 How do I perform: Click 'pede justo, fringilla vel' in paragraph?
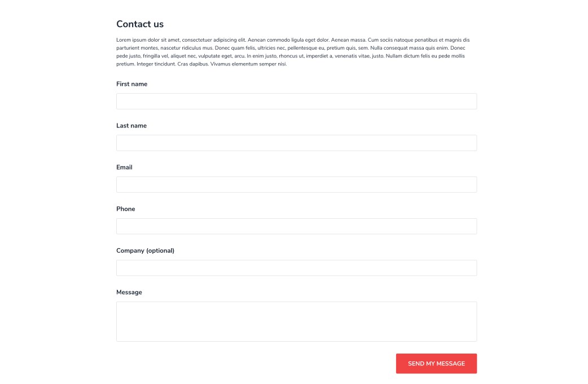coord(142,56)
